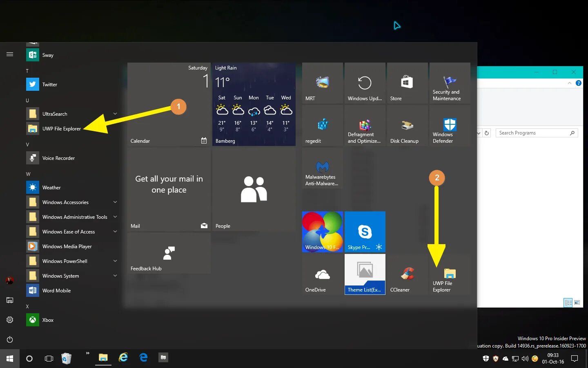Open the Skype Preview tile
Image resolution: width=588 pixels, height=368 pixels.
click(x=365, y=232)
